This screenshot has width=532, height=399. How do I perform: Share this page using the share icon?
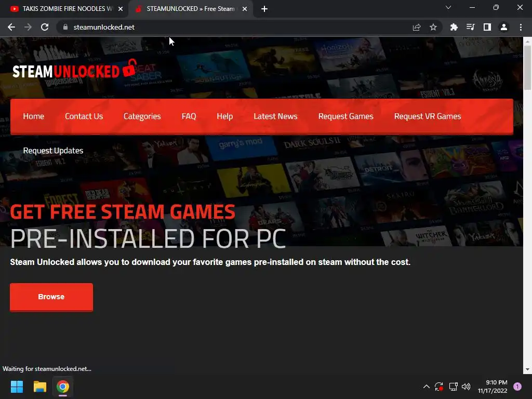coord(417,27)
